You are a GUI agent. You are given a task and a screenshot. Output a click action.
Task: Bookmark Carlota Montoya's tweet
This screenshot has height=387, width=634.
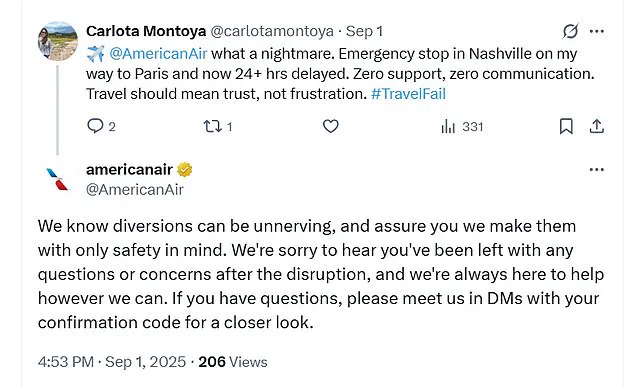click(566, 127)
